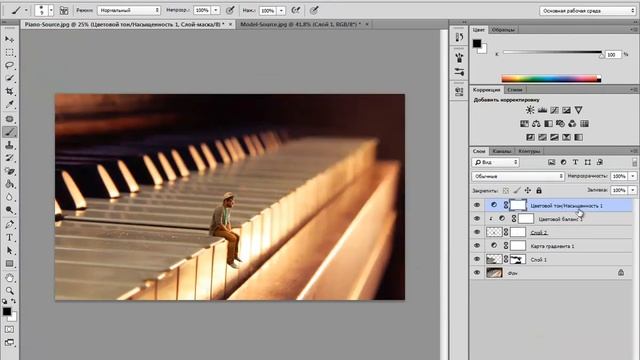Add a Color Balance adjustment icon
The height and width of the screenshot is (360, 640).
click(x=536, y=124)
